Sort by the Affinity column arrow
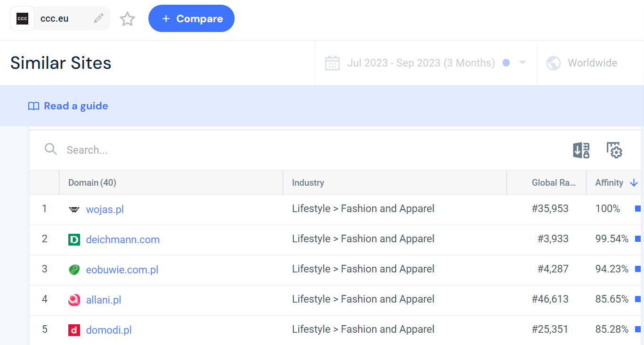Image resolution: width=644 pixels, height=345 pixels. 634,183
